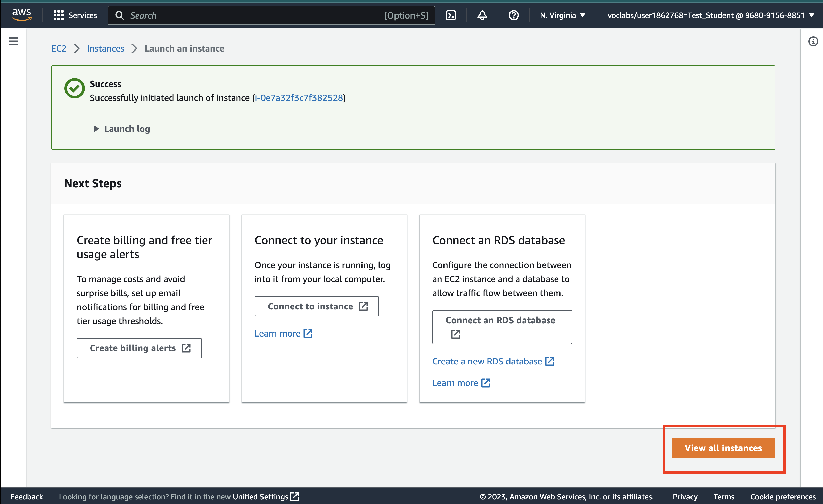
Task: Click the AWS logo home icon
Action: coord(21,15)
